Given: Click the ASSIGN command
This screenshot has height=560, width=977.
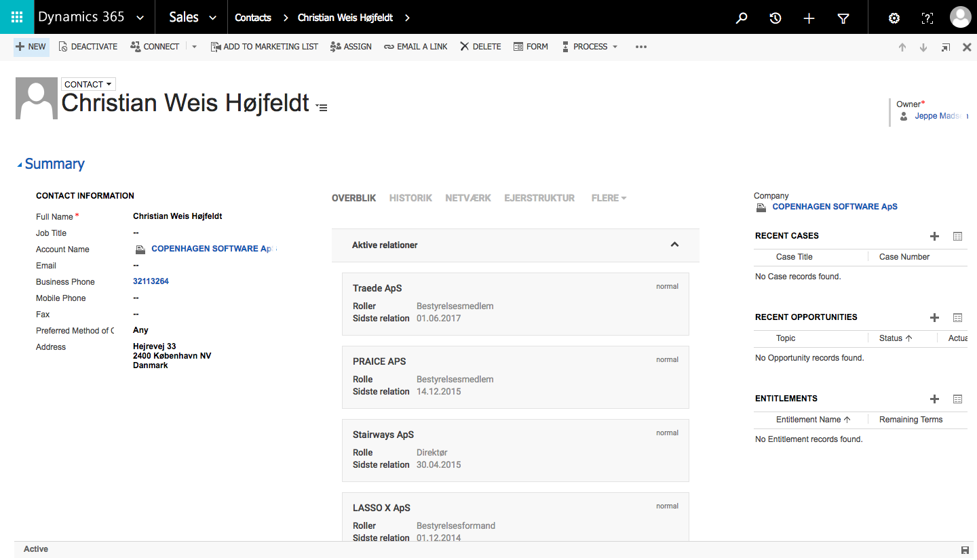Looking at the screenshot, I should tap(351, 47).
